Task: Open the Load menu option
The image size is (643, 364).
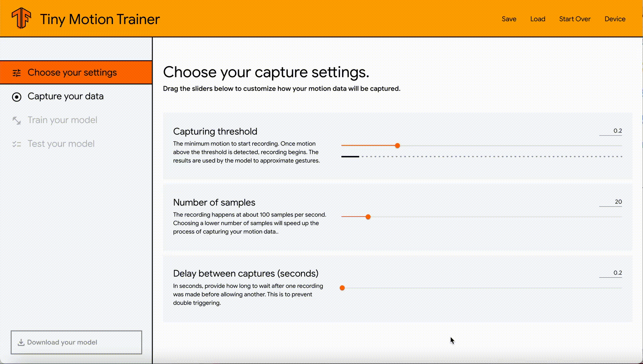Action: click(x=538, y=18)
